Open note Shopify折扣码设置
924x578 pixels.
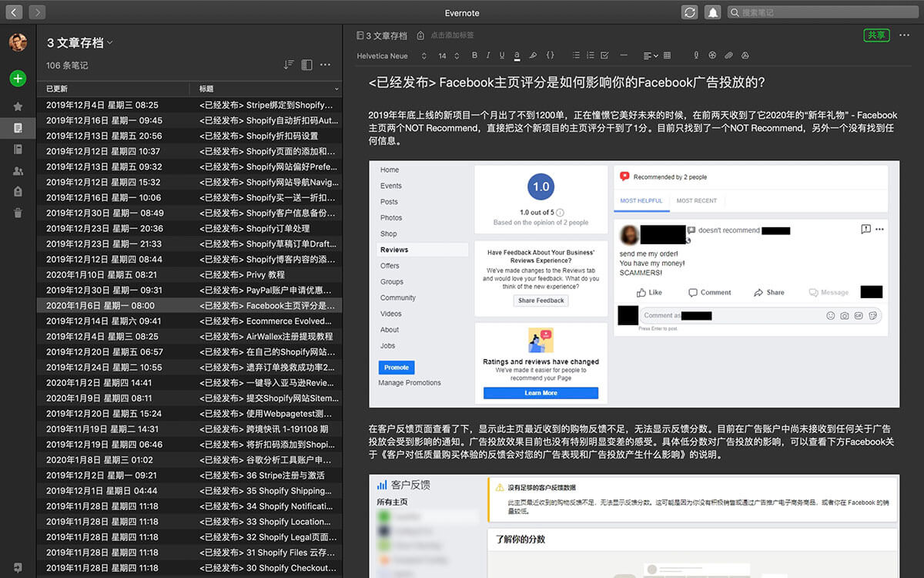[x=189, y=136]
